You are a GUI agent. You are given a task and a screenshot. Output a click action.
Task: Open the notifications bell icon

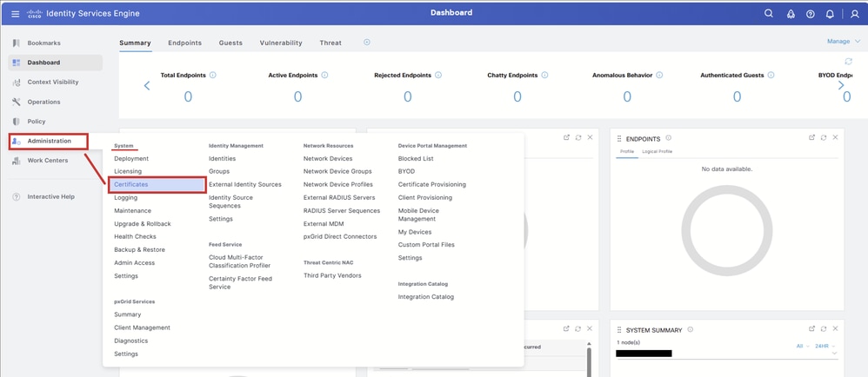pyautogui.click(x=829, y=15)
